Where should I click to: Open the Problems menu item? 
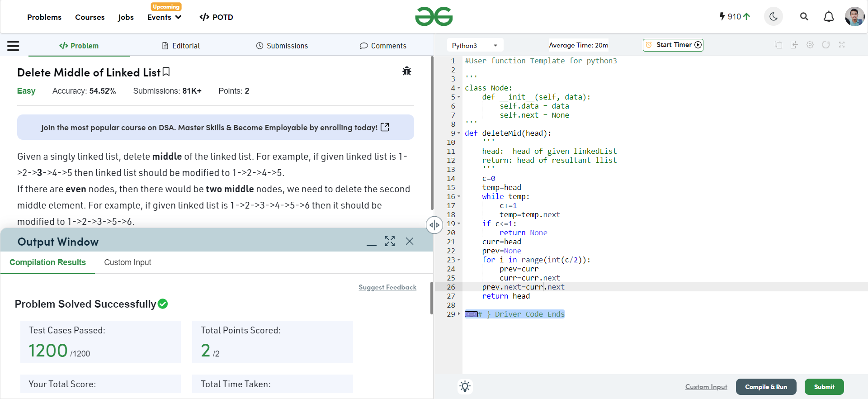44,17
